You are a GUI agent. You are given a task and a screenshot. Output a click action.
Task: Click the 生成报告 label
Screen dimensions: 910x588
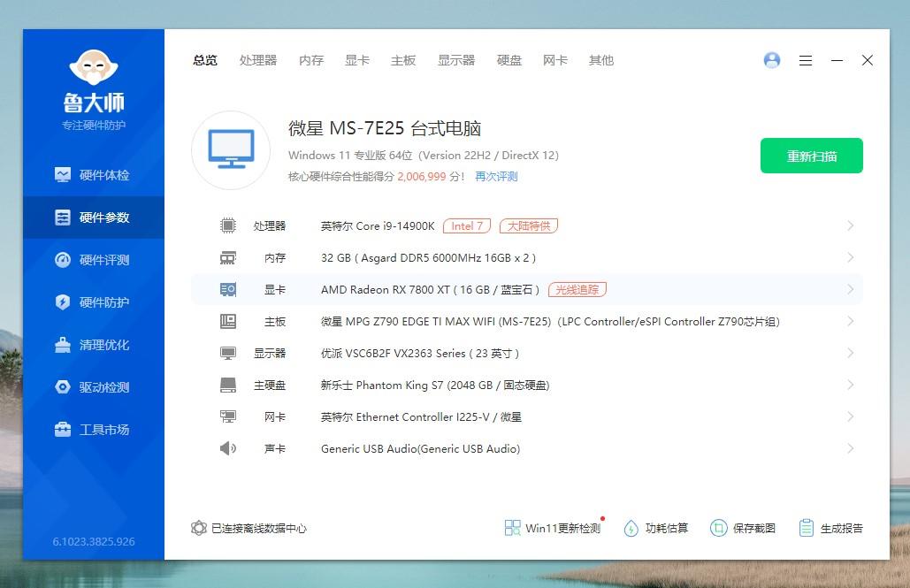(842, 528)
